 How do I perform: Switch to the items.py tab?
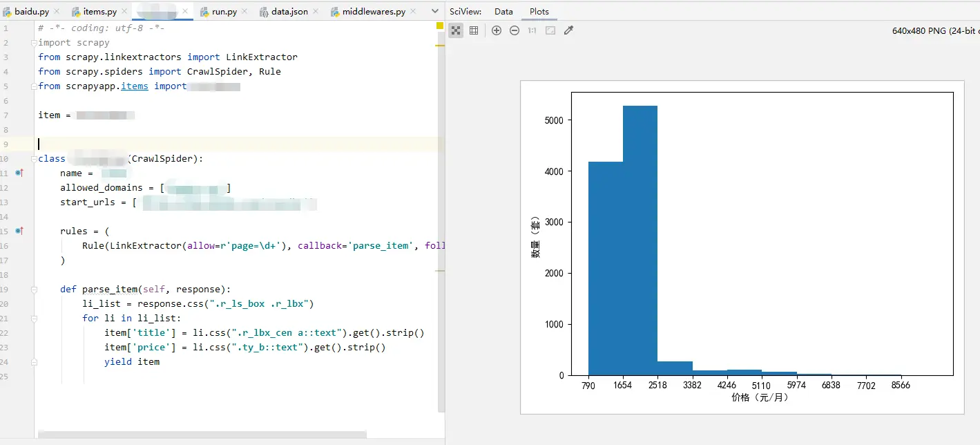click(x=99, y=12)
